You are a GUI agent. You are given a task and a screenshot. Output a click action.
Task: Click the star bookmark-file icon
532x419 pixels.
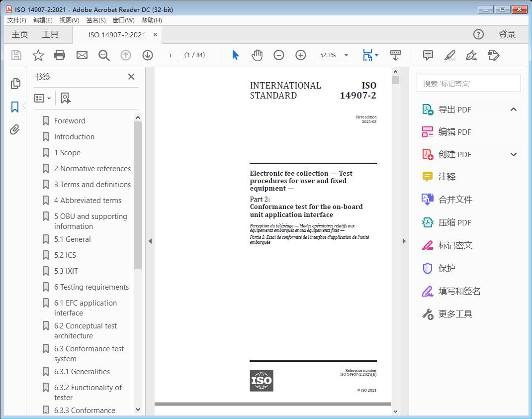(38, 55)
